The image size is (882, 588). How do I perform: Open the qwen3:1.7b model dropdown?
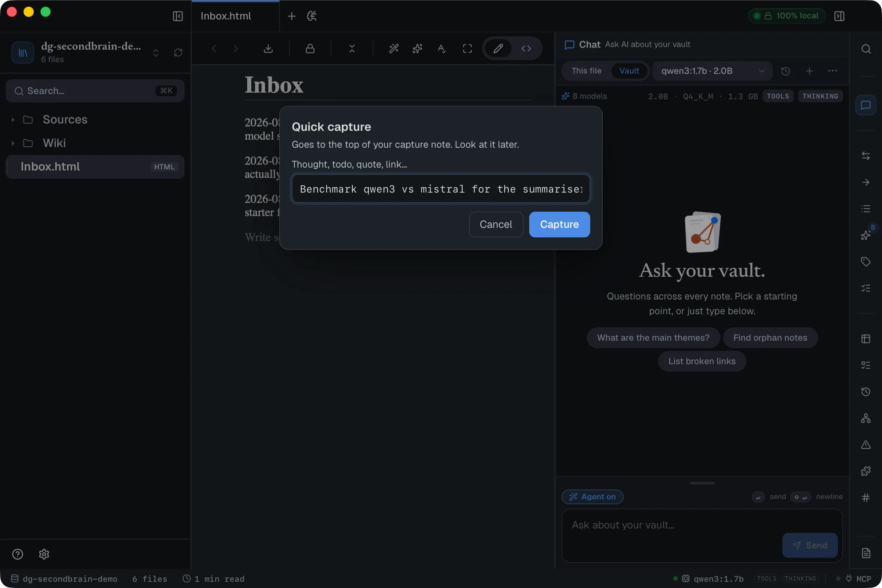click(712, 71)
